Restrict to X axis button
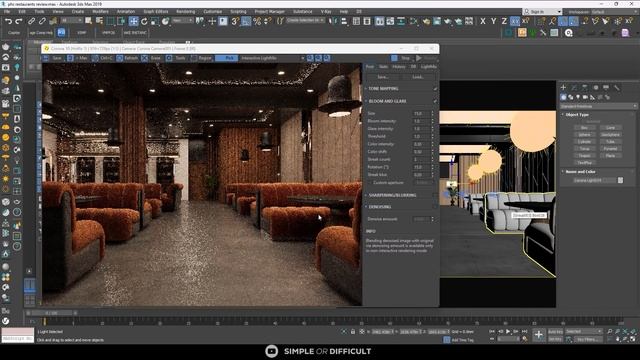The image size is (640, 360). 483,21
